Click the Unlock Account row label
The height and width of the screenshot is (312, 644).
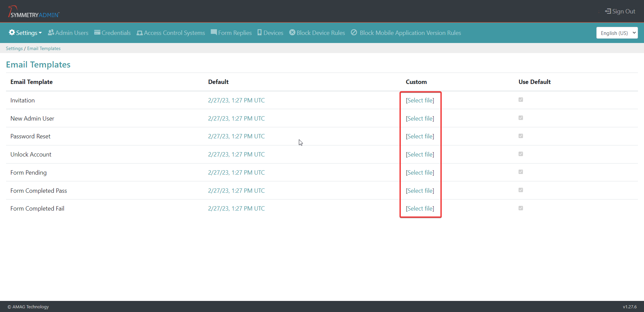(x=31, y=154)
